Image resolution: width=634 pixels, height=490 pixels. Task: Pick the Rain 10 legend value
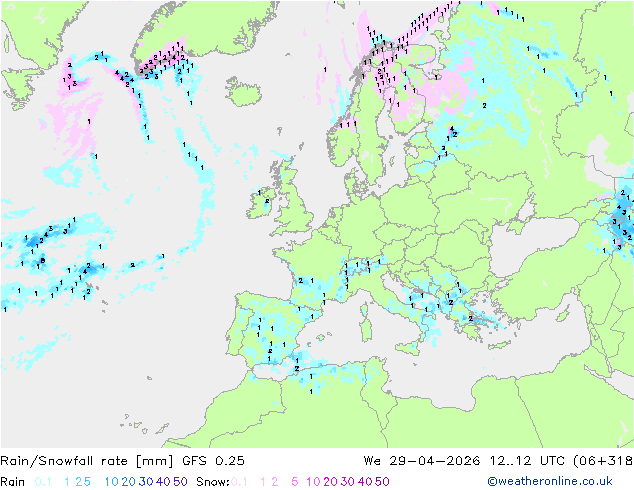[111, 482]
